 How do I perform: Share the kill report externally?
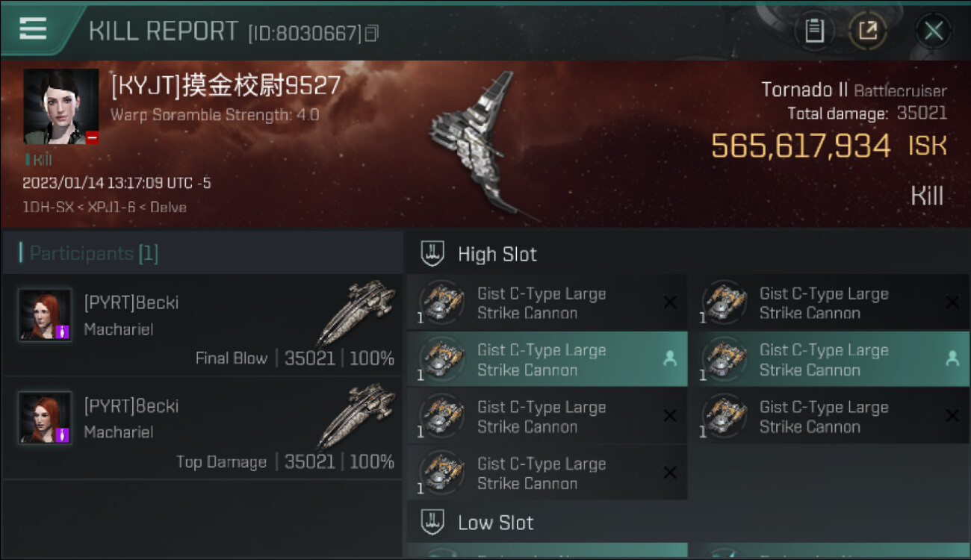click(x=868, y=31)
